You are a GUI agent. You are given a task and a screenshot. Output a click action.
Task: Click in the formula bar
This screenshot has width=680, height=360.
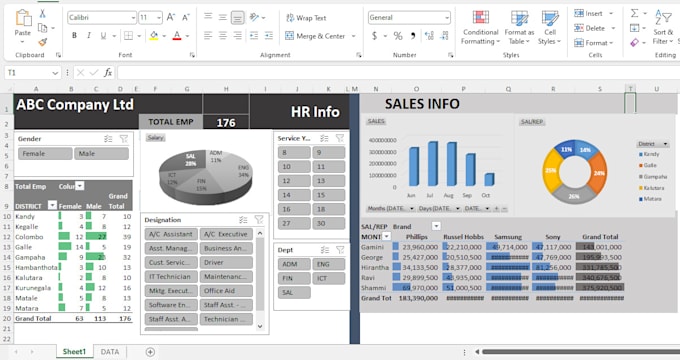tap(398, 72)
